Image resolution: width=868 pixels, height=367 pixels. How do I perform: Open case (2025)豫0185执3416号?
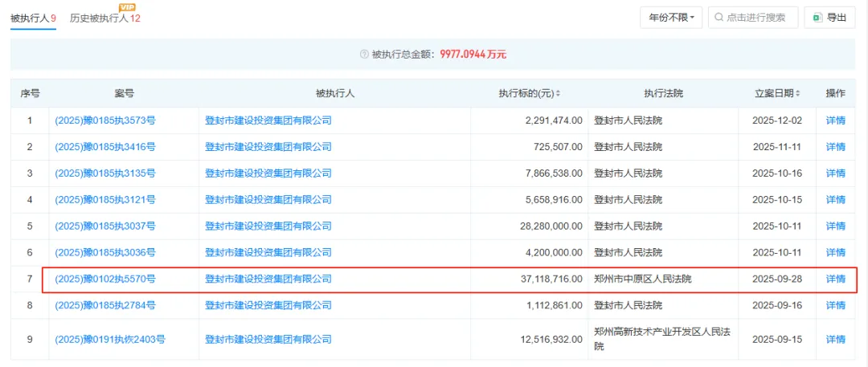pos(105,147)
